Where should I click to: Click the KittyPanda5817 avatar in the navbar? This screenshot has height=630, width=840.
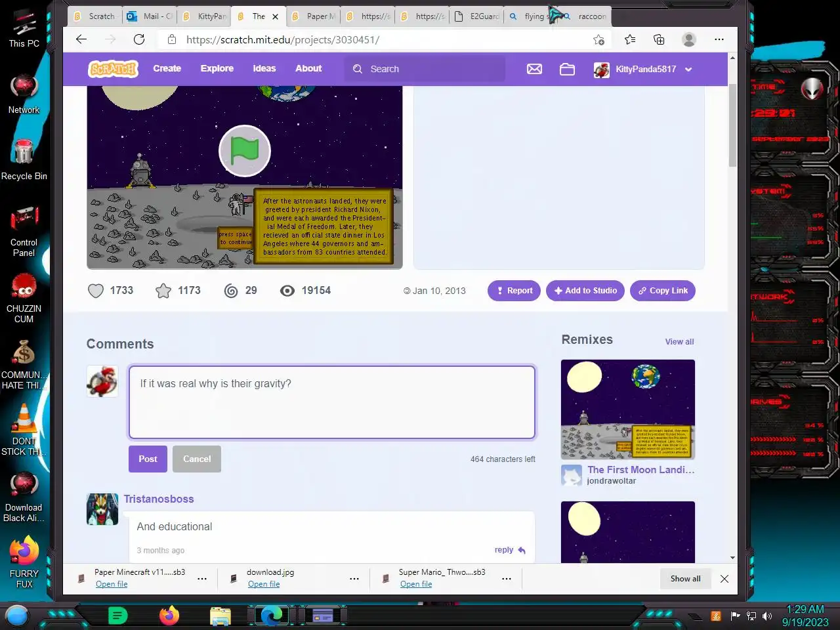(x=601, y=70)
